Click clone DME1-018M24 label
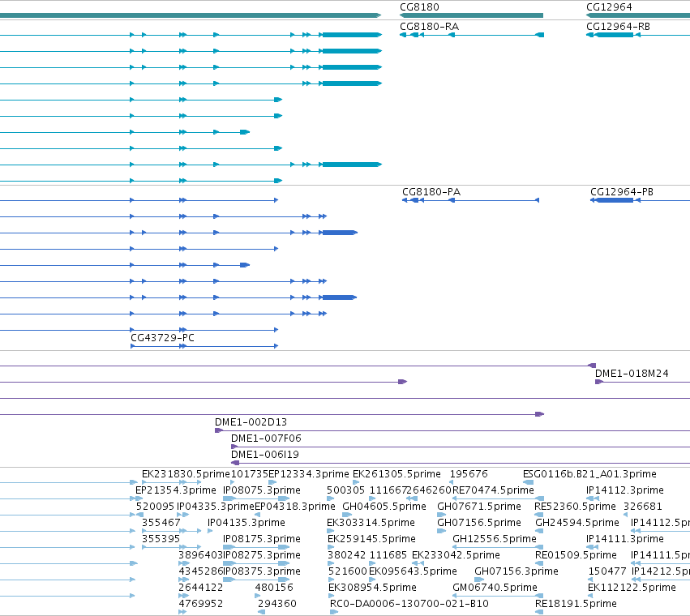The height and width of the screenshot is (616, 690). pos(632,373)
